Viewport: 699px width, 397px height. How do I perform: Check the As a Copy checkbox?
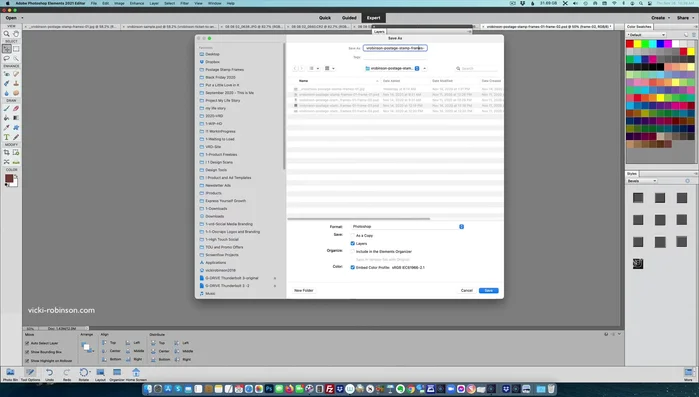pos(353,235)
